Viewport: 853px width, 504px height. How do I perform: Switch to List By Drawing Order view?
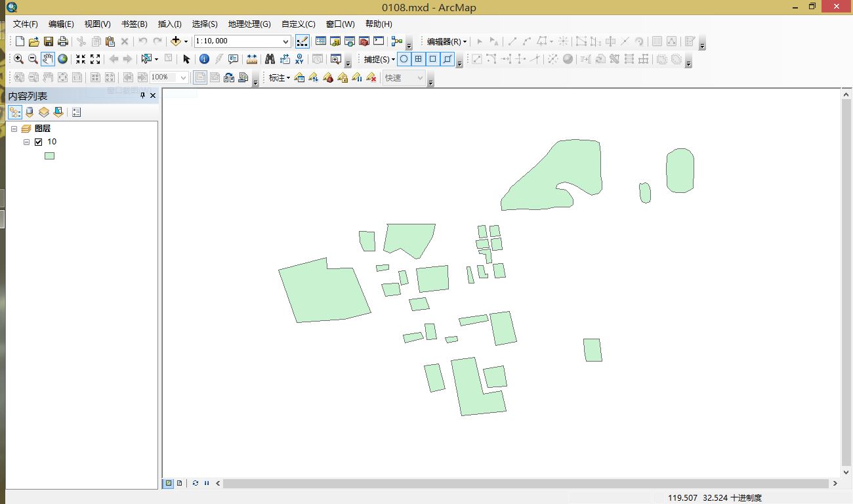tap(14, 112)
